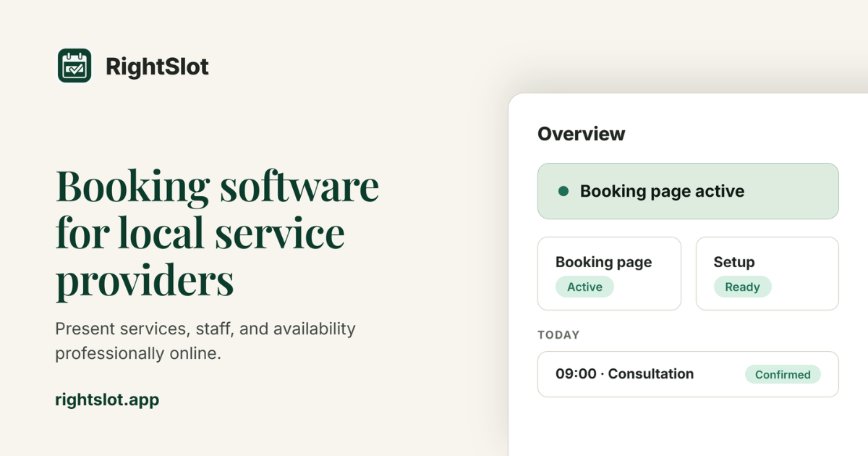Open the 09:00 Consultation appointment
Viewport: 868px width, 456px height.
(688, 374)
